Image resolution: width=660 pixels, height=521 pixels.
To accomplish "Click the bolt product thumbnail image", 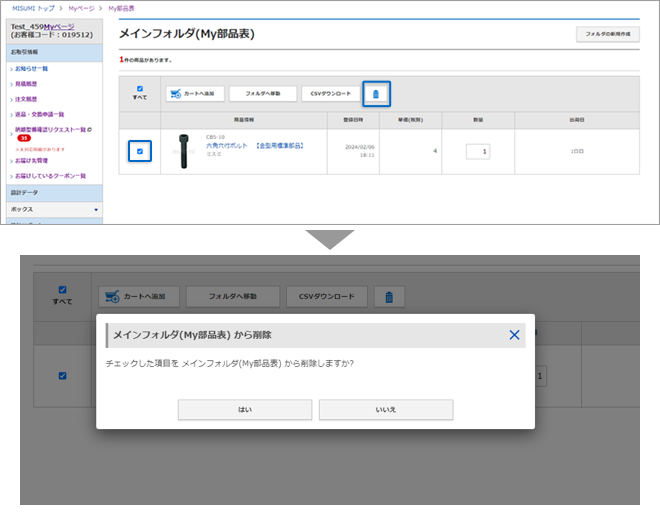I will tap(183, 150).
